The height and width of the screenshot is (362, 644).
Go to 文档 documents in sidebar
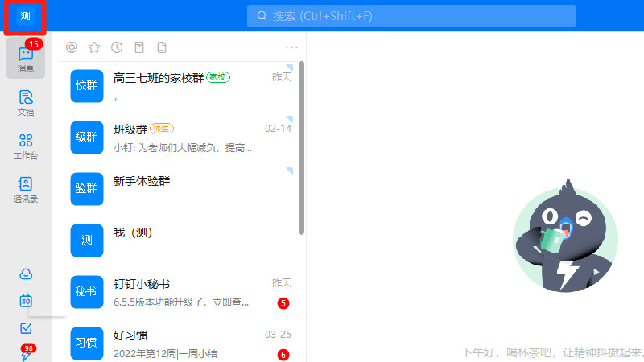point(26,102)
